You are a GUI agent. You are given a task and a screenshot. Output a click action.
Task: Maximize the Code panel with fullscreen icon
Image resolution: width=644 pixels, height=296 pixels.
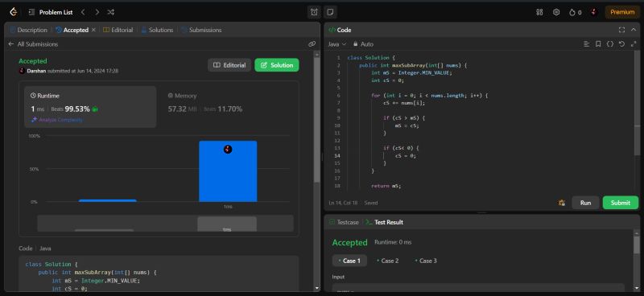point(621,30)
